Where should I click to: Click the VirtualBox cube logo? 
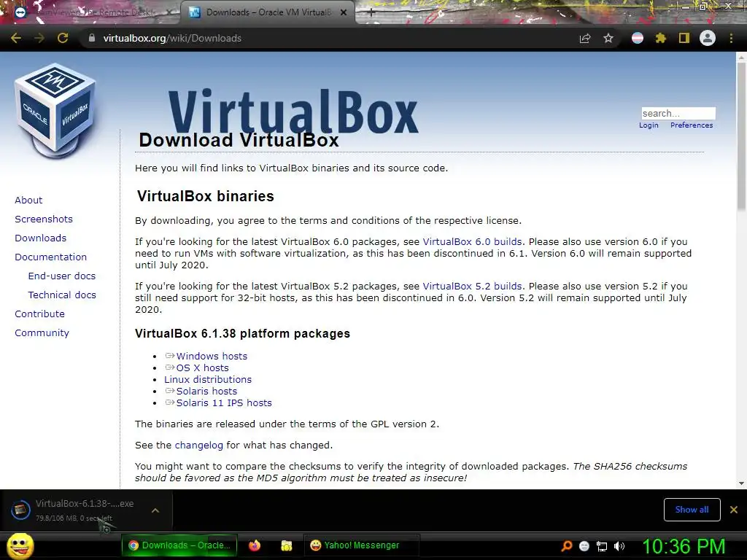[x=55, y=111]
